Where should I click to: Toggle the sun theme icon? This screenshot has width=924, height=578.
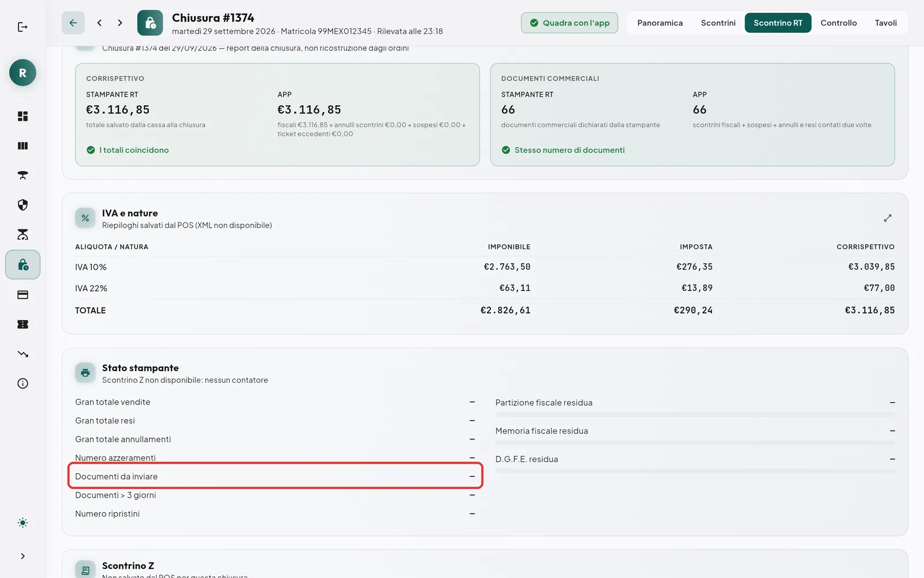pos(23,523)
